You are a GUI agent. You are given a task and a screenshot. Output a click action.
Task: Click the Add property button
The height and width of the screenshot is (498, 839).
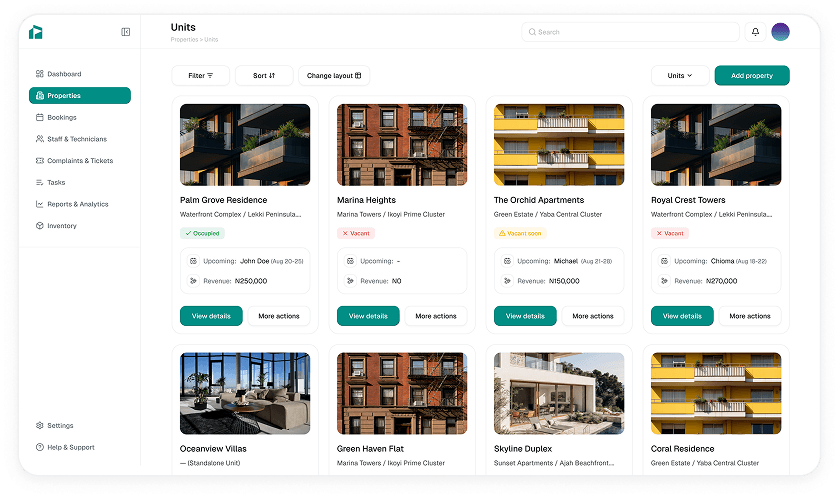(752, 75)
